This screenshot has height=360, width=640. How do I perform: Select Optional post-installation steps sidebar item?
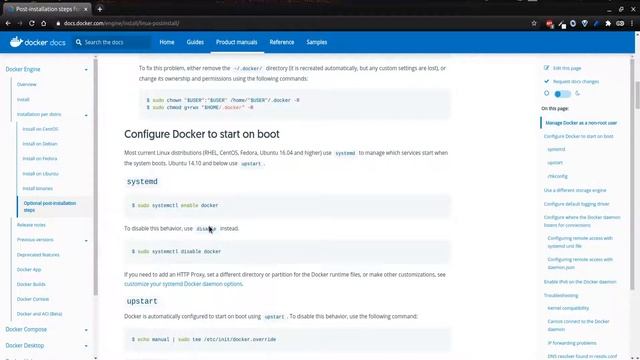point(50,207)
